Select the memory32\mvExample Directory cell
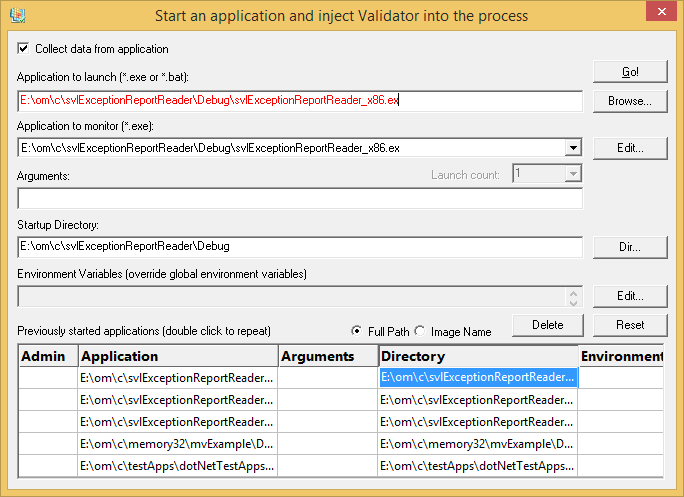This screenshot has width=684, height=497. [x=478, y=444]
